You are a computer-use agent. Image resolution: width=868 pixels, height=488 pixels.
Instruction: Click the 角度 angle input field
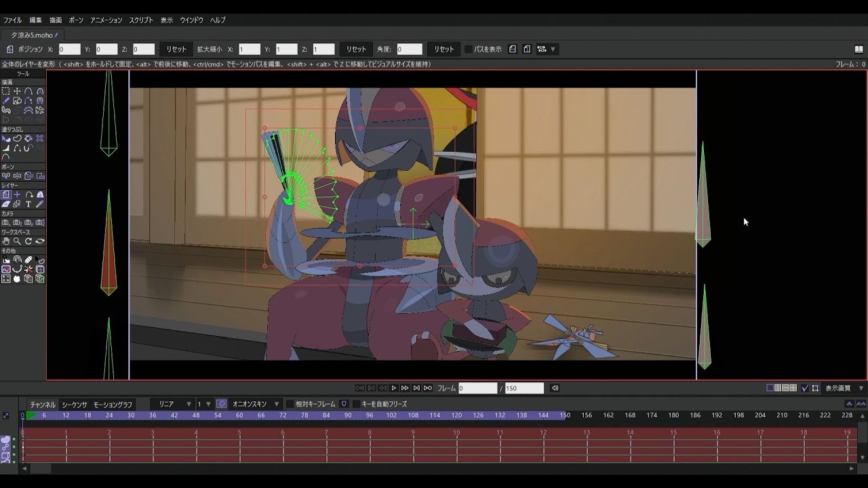(x=410, y=49)
